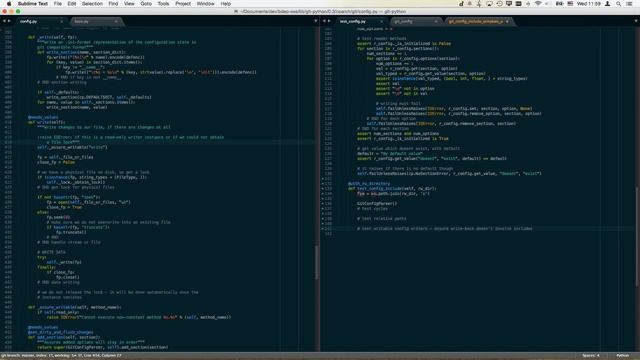Click the notification bell menu bar icon

pos(470,4)
